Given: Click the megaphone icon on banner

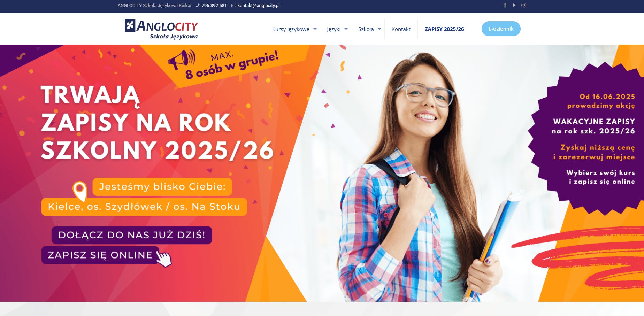Looking at the screenshot, I should (x=182, y=60).
